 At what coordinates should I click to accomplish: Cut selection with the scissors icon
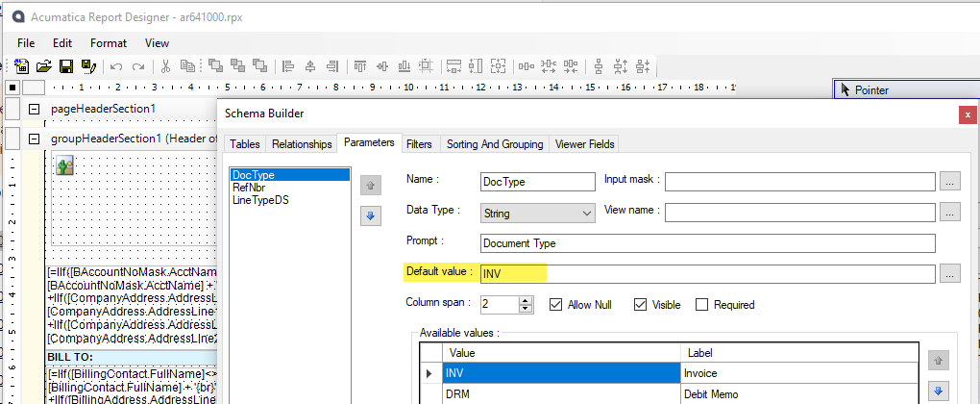pyautogui.click(x=165, y=65)
